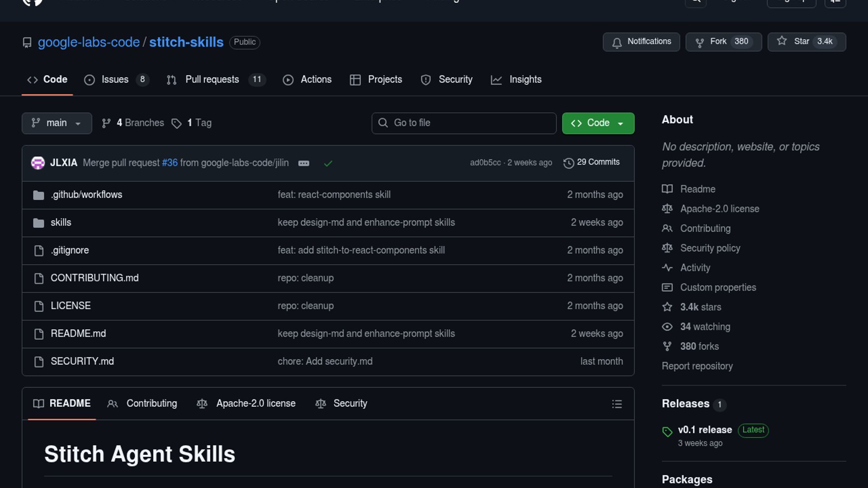Switch to the Pull requests tab
868x488 pixels.
212,80
